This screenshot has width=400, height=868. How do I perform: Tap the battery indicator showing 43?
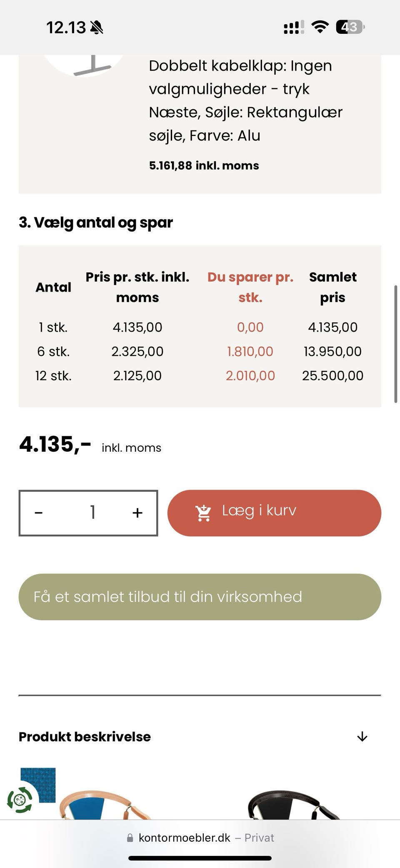click(x=350, y=28)
